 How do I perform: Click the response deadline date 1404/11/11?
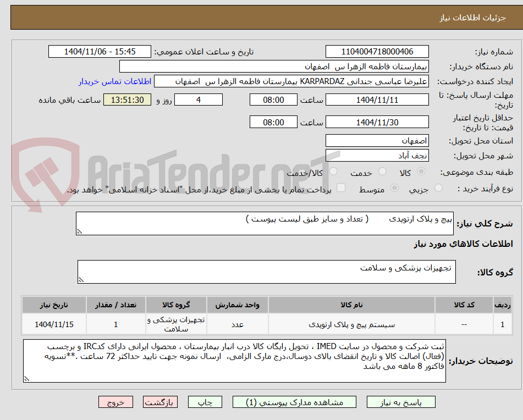377,100
